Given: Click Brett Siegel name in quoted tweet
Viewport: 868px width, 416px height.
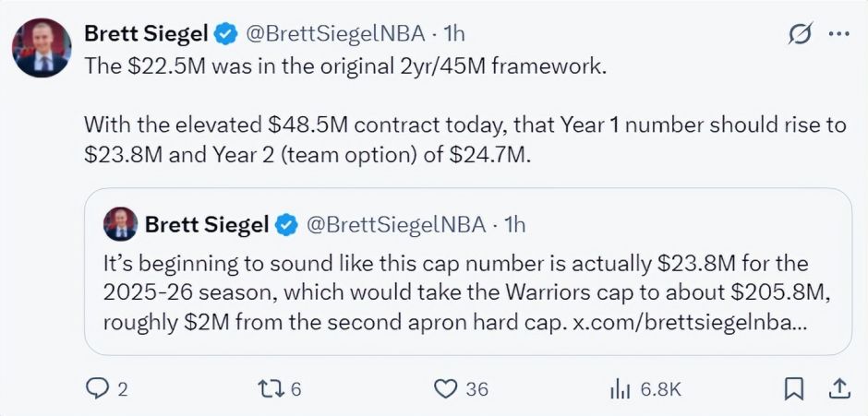Looking at the screenshot, I should click(207, 223).
